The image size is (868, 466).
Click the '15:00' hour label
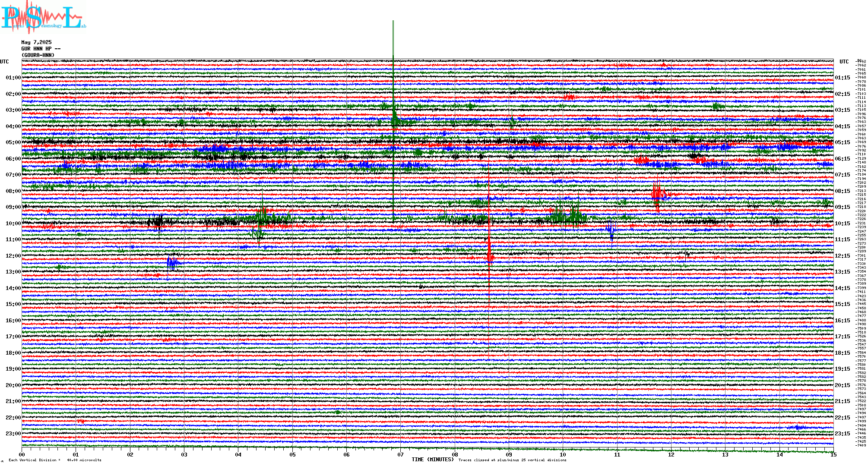tap(13, 304)
